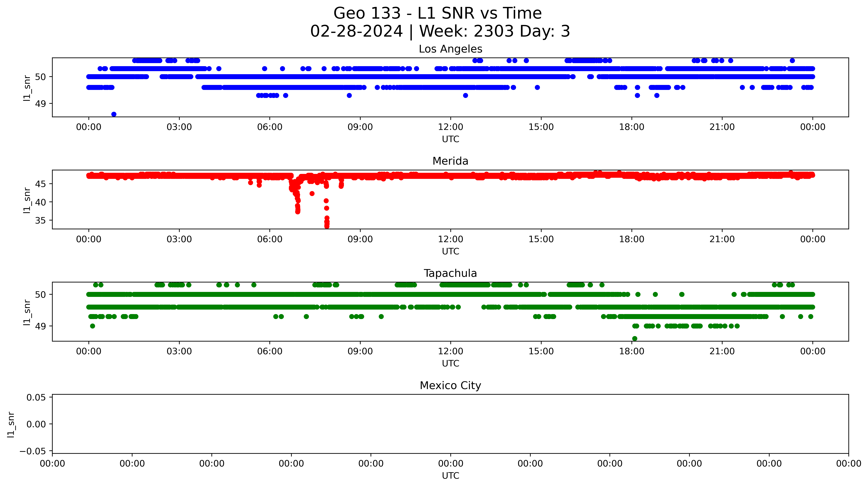Click the 21:00 tick on Los Angeles x-axis

click(x=722, y=127)
